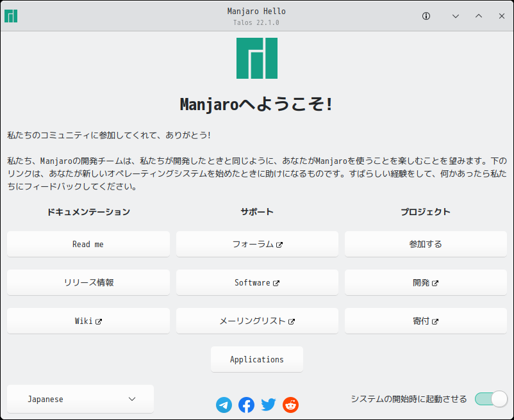
Task: Click the Manjaro Hello window title
Action: click(x=256, y=12)
